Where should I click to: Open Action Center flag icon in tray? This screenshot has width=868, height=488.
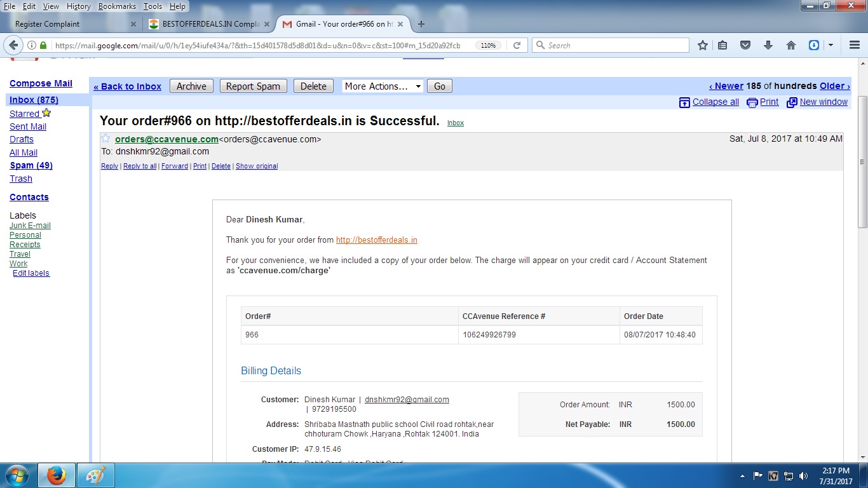pyautogui.click(x=758, y=475)
